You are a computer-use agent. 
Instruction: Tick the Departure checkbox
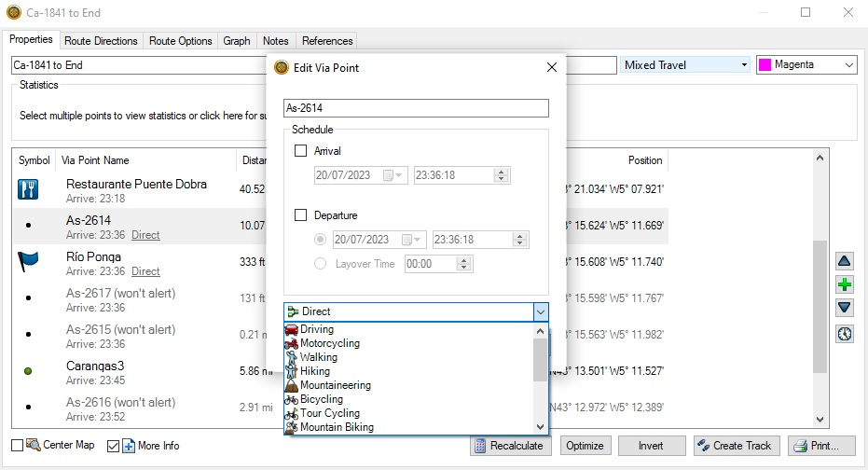(301, 215)
